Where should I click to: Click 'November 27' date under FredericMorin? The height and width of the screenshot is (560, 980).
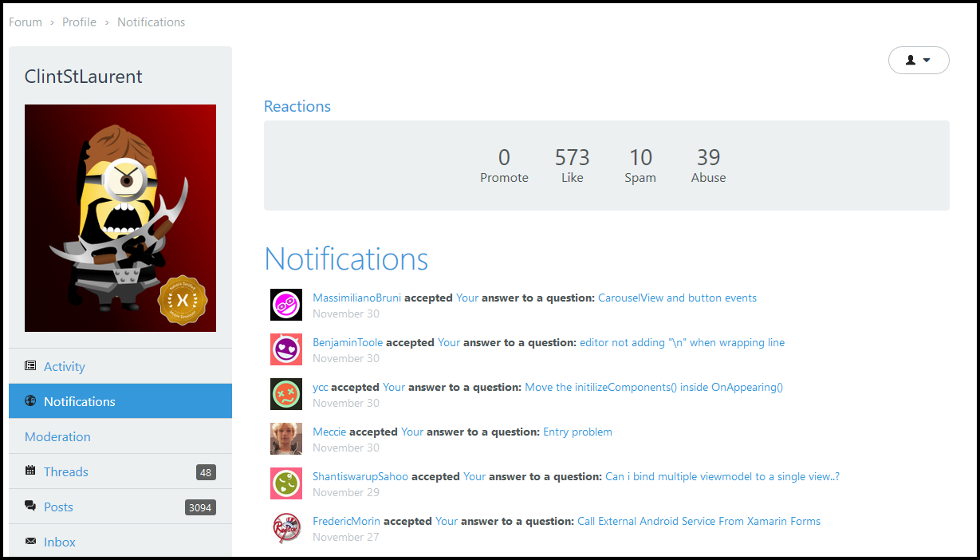346,537
